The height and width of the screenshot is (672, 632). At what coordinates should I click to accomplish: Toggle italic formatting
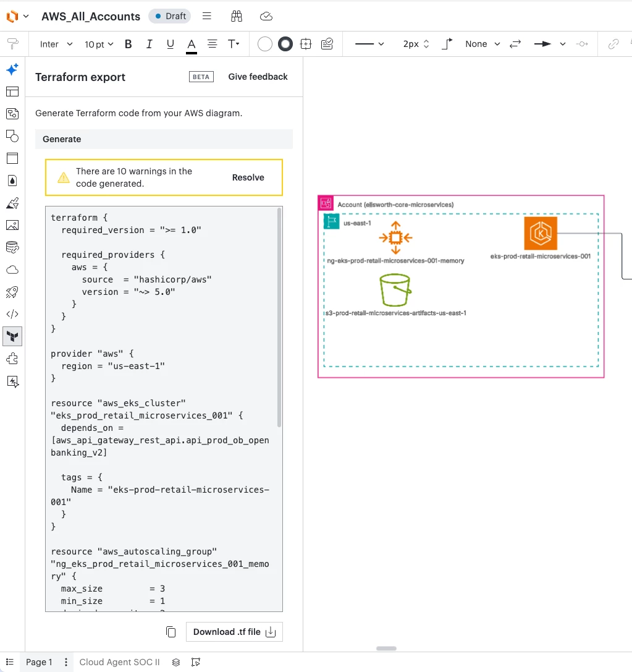(x=149, y=44)
